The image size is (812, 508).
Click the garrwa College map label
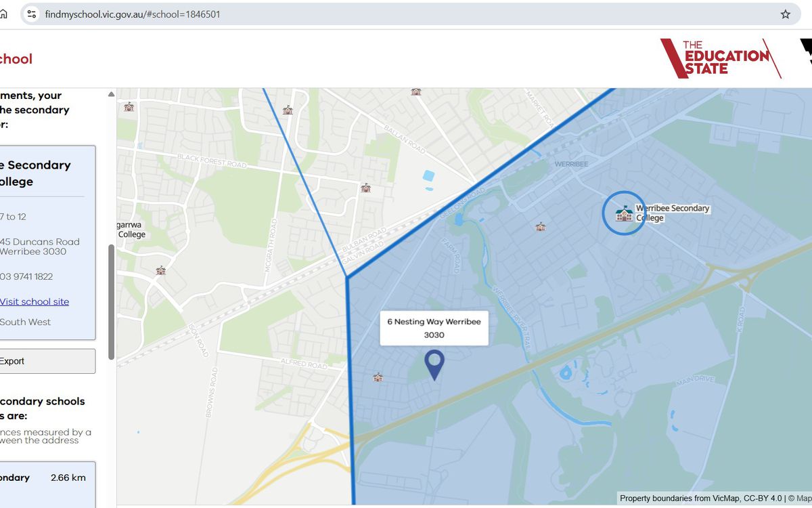[x=131, y=230]
